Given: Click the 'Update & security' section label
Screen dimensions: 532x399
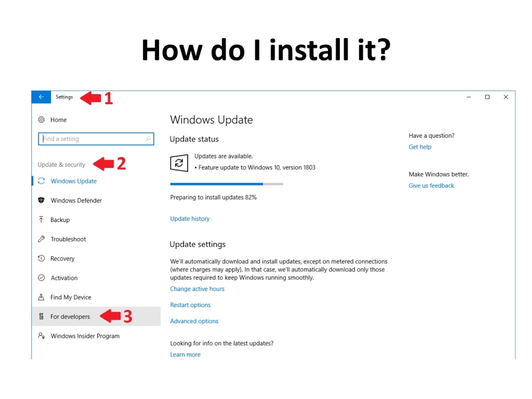Looking at the screenshot, I should click(61, 165).
